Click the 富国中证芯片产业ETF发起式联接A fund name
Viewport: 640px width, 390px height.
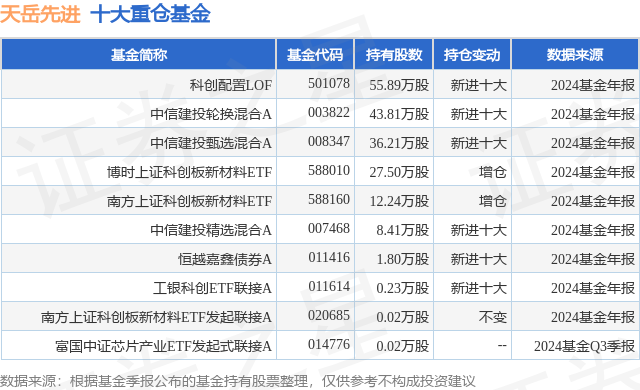coord(163,346)
